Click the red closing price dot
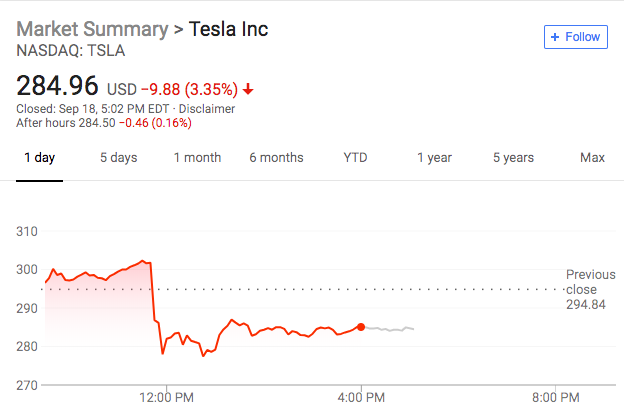Image resolution: width=624 pixels, height=413 pixels. click(x=361, y=327)
